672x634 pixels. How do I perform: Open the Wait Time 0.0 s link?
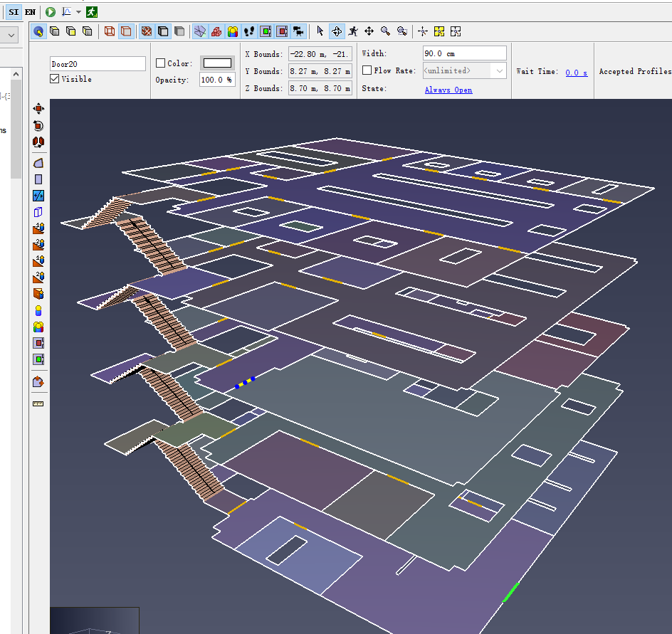[576, 73]
